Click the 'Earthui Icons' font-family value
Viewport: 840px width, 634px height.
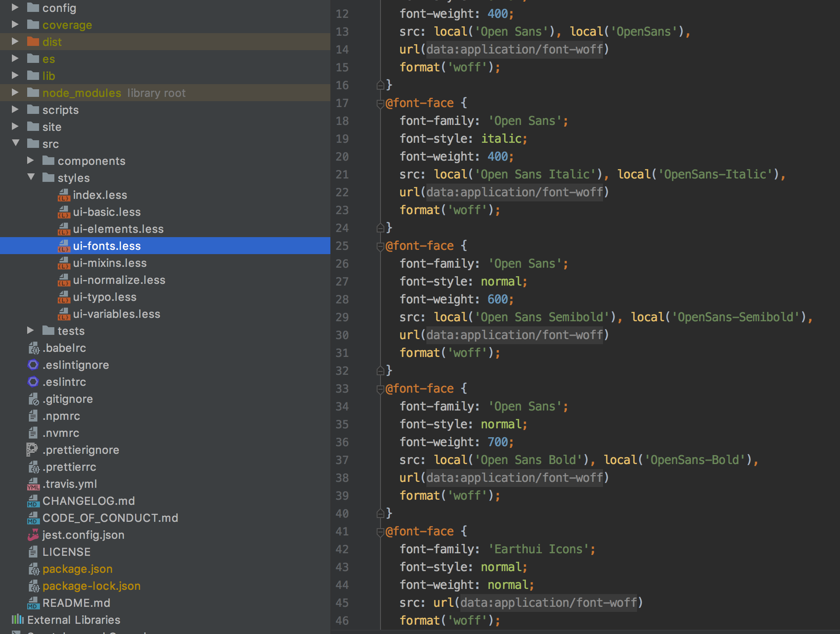(538, 549)
